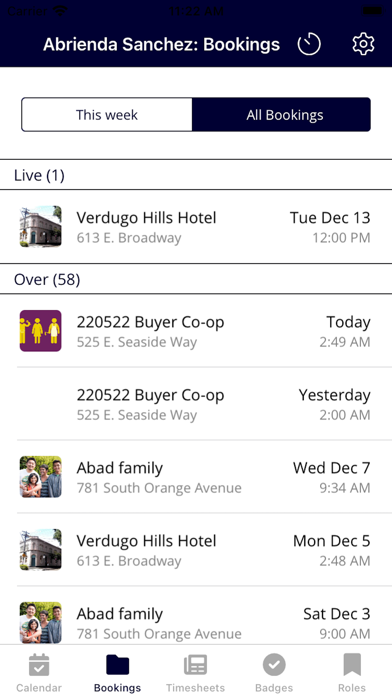The width and height of the screenshot is (392, 696).
Task: Tap Verdugo Hills Hotel thumbnail in Live section
Action: (40, 226)
